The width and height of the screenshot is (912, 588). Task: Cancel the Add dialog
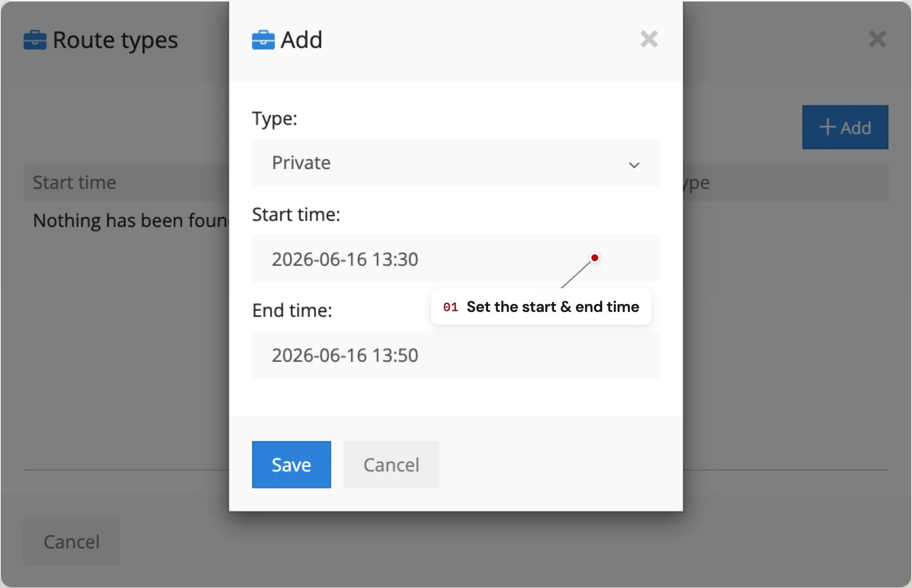pos(391,465)
